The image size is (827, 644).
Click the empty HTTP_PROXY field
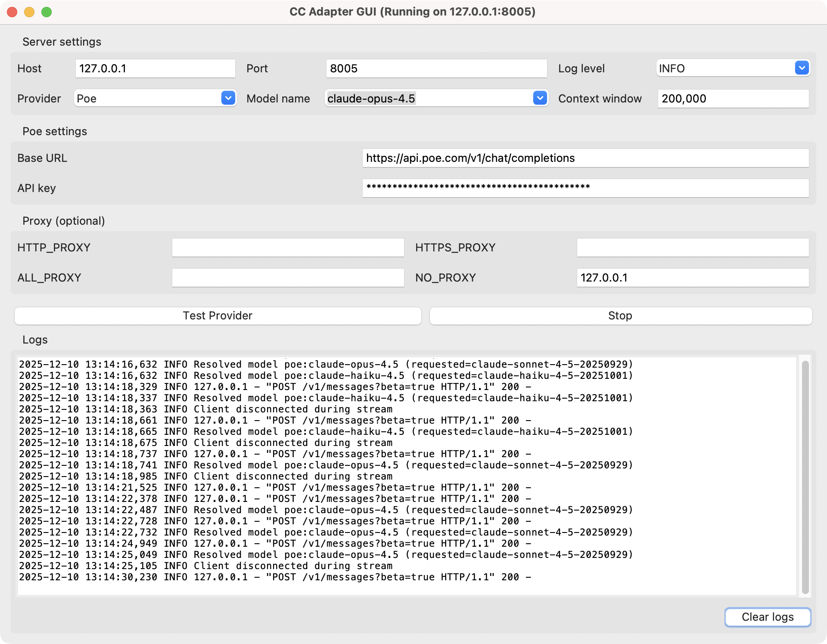pyautogui.click(x=288, y=248)
